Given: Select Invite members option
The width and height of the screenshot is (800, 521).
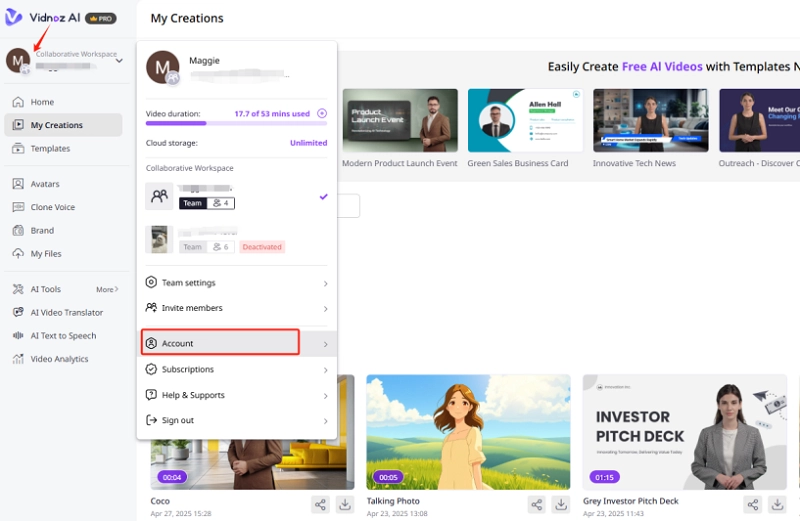Looking at the screenshot, I should (x=192, y=308).
